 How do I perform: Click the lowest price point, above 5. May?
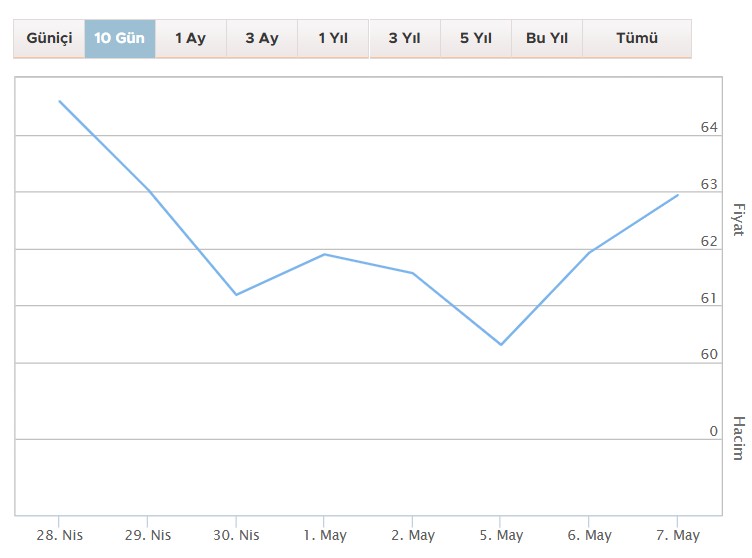tap(501, 345)
